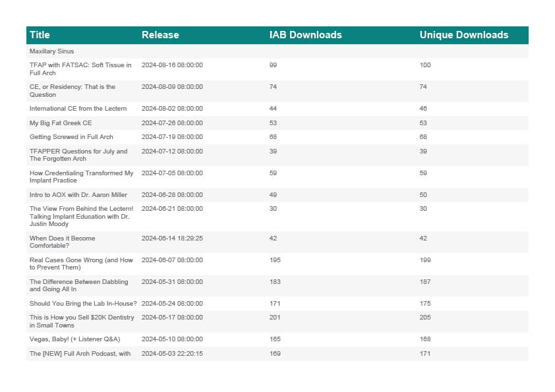Select 'Vegas, Baby! (+ Listener Q&A)' title
Screen dimensions: 555x392
click(74, 339)
